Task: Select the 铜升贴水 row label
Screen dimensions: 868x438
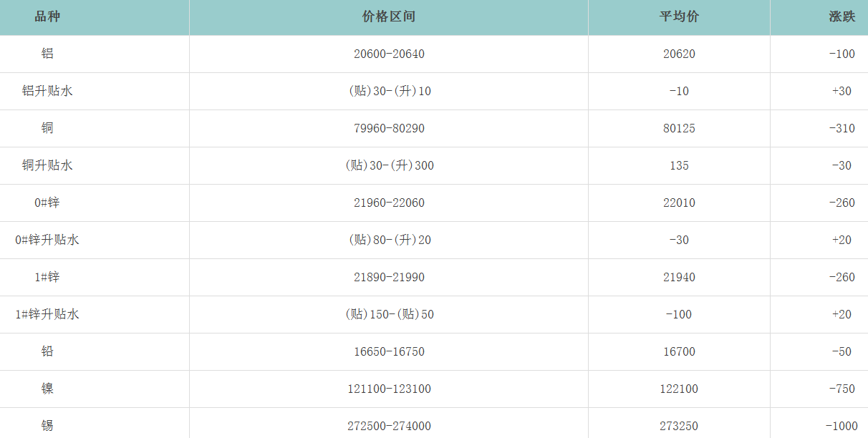Action: click(x=47, y=165)
